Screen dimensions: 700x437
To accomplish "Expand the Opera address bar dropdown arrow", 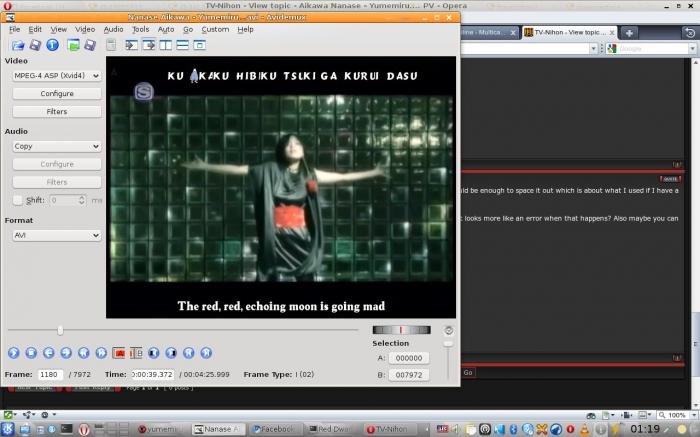I will tap(593, 48).
